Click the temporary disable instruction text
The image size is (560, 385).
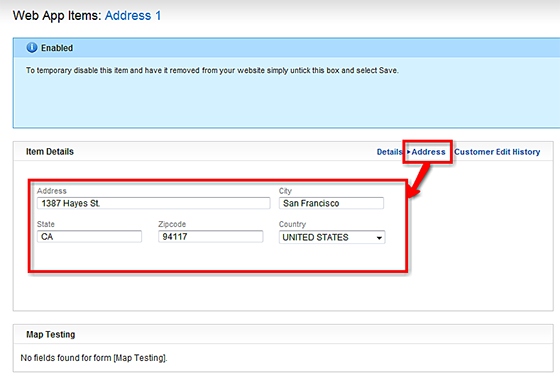tap(212, 70)
